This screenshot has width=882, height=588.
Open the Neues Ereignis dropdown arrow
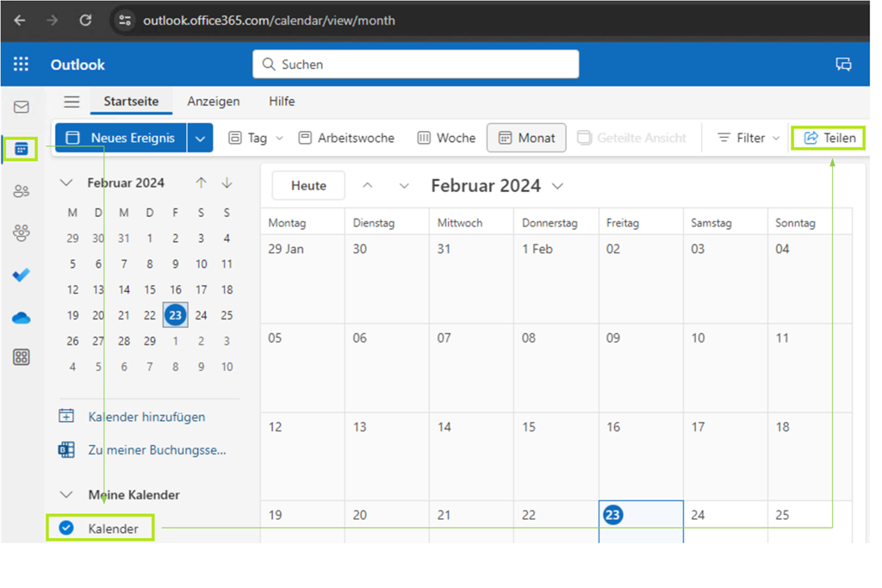click(201, 138)
